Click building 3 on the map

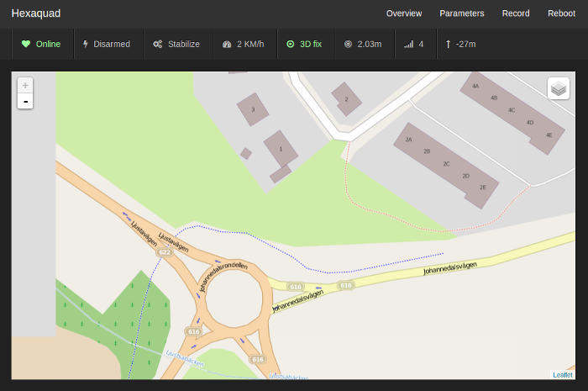(253, 109)
